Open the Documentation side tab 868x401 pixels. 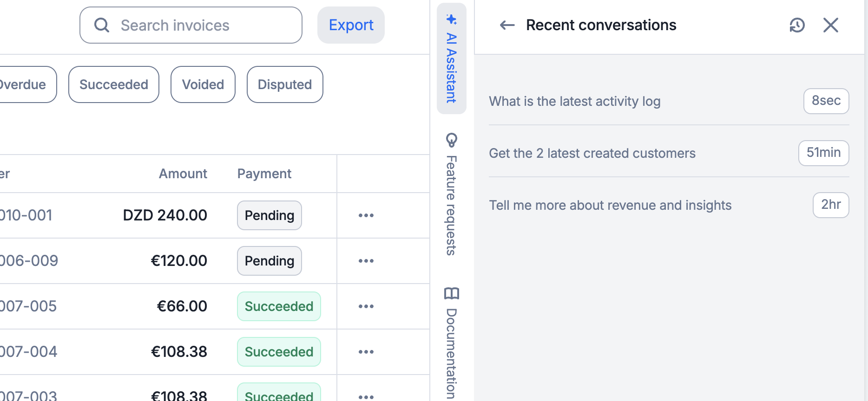(x=451, y=343)
